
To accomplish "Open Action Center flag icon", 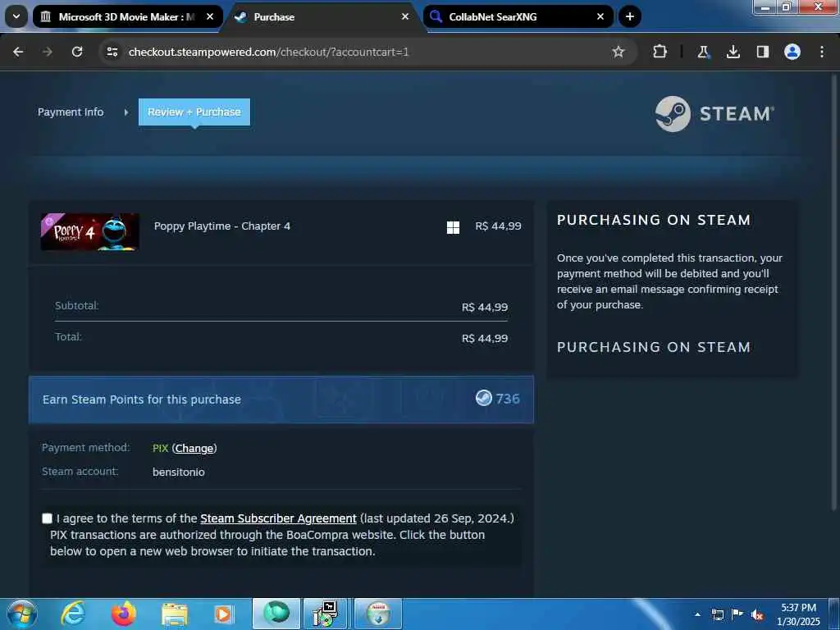I will (737, 614).
